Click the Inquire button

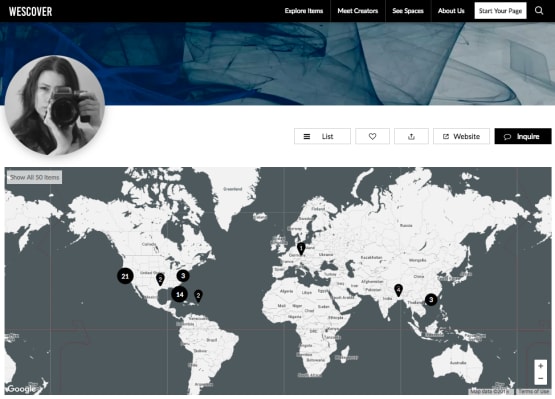coord(523,136)
